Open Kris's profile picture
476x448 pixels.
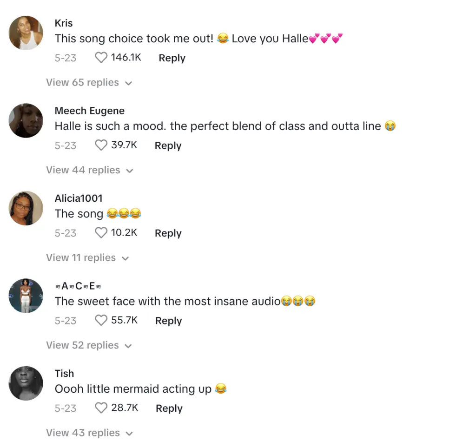click(x=26, y=33)
